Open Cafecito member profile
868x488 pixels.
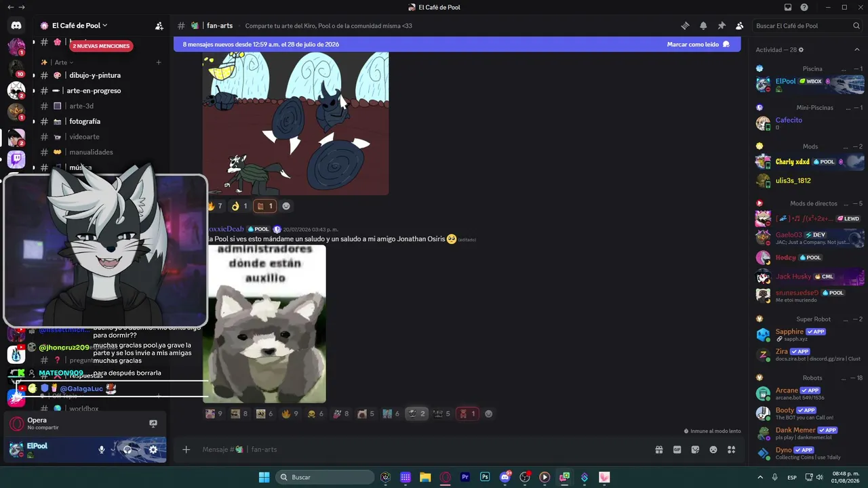pyautogui.click(x=810, y=123)
